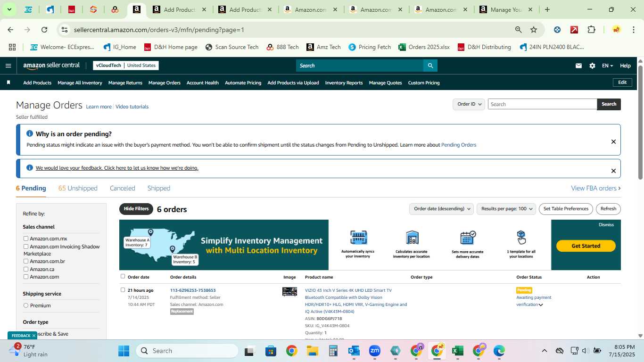Click the Hide Filters button
644x362 pixels.
136,209
